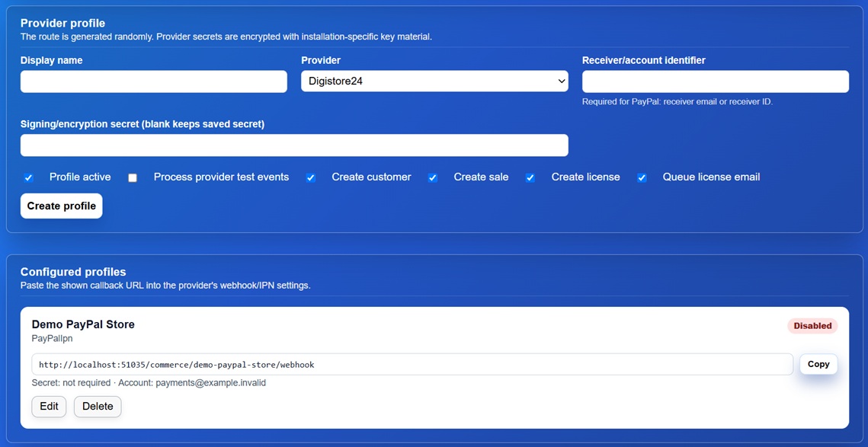This screenshot has width=868, height=447.
Task: Click the Demo PayPal Store title
Action: coord(83,324)
